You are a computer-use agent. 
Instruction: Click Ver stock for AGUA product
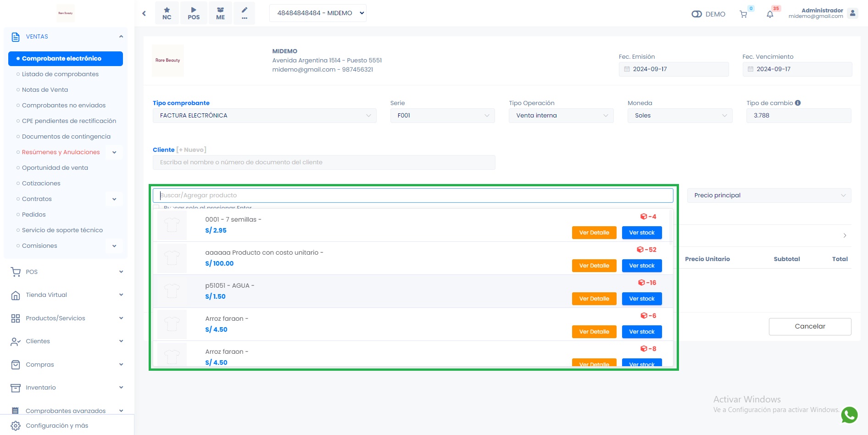(x=641, y=299)
